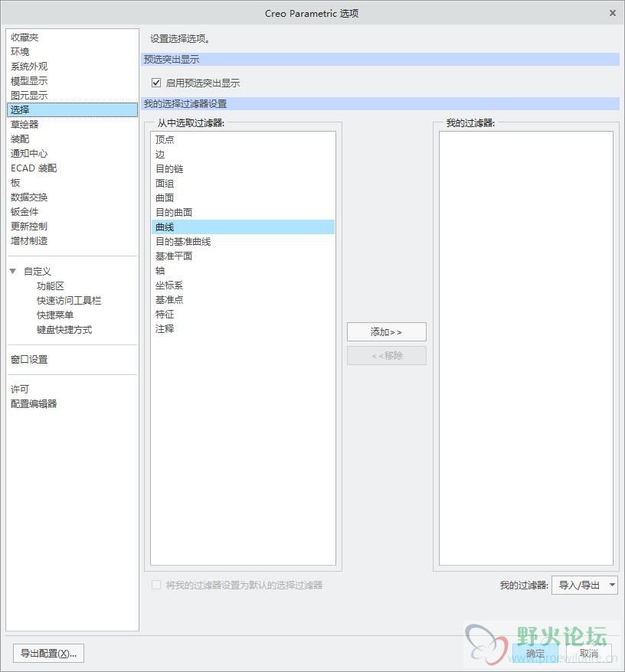Screen dimensions: 625x672
Task: Select 目的曲面 in the filter list
Action: tap(244, 213)
